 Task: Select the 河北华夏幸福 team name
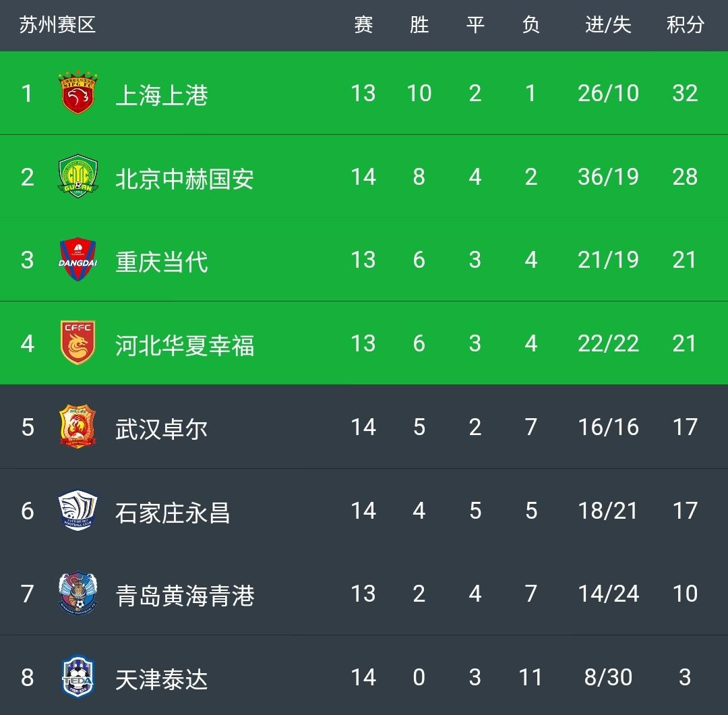point(185,345)
